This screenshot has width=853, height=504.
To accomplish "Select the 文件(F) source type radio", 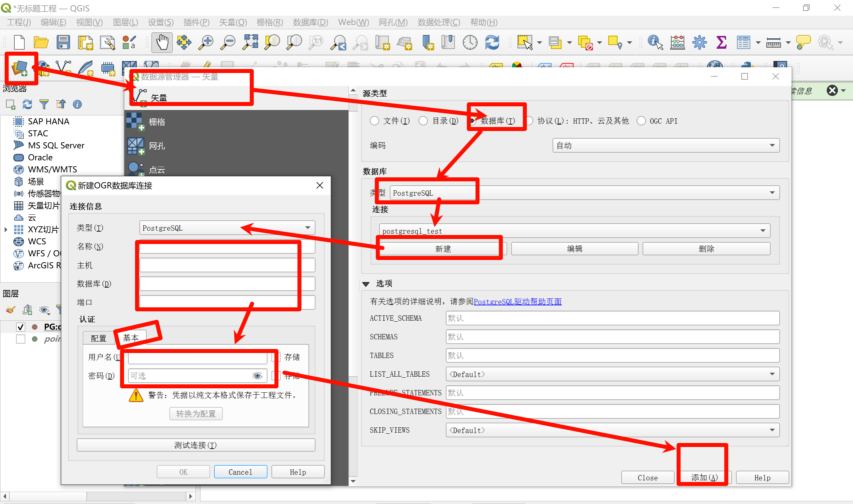I will point(374,121).
